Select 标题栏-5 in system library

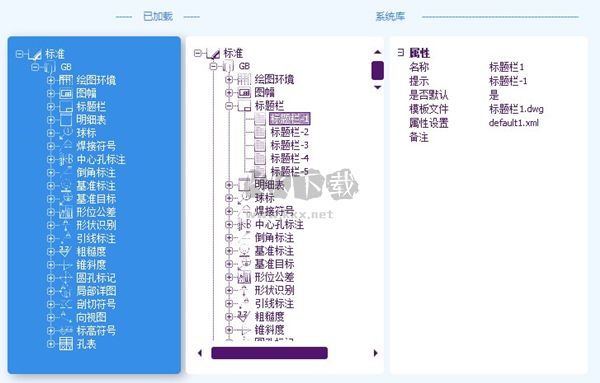(290, 171)
